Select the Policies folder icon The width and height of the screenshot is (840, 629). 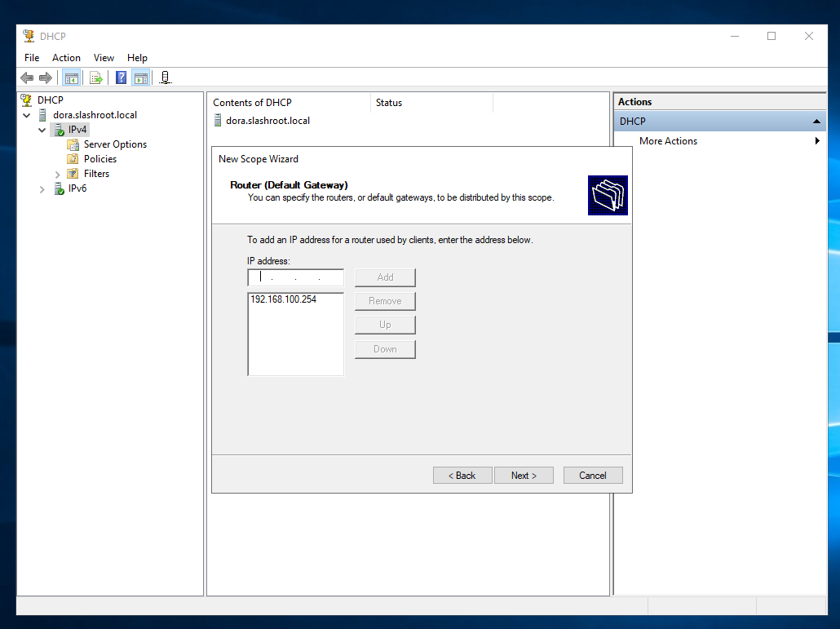pyautogui.click(x=73, y=159)
